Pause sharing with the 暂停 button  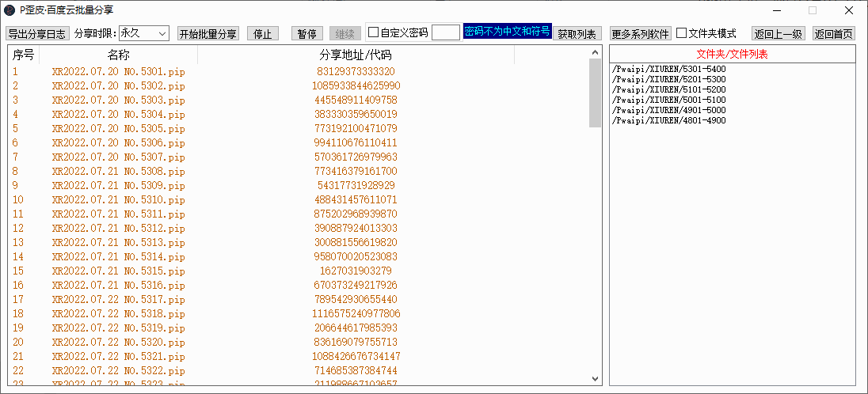coord(306,33)
